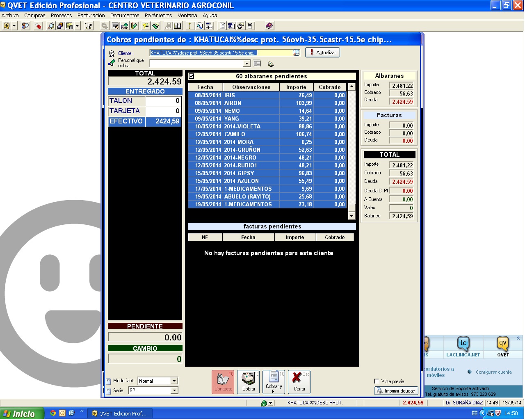The width and height of the screenshot is (525, 420).
Task: Click the Word document toolbar icon
Action: pyautogui.click(x=231, y=26)
